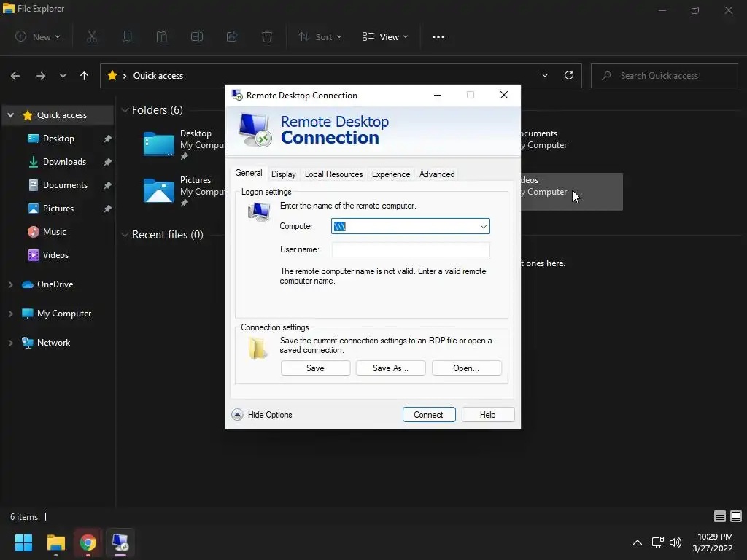The image size is (747, 560).
Task: Open Google Chrome from the taskbar
Action: 88,542
